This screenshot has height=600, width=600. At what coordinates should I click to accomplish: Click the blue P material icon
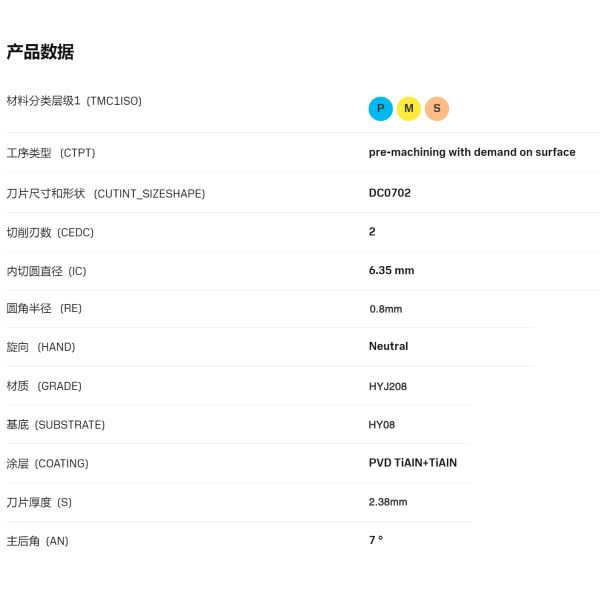coord(380,109)
